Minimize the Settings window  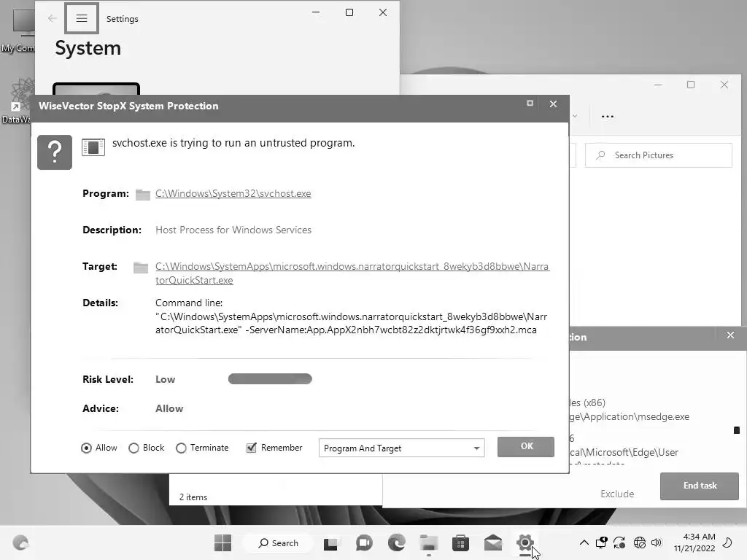(x=316, y=12)
